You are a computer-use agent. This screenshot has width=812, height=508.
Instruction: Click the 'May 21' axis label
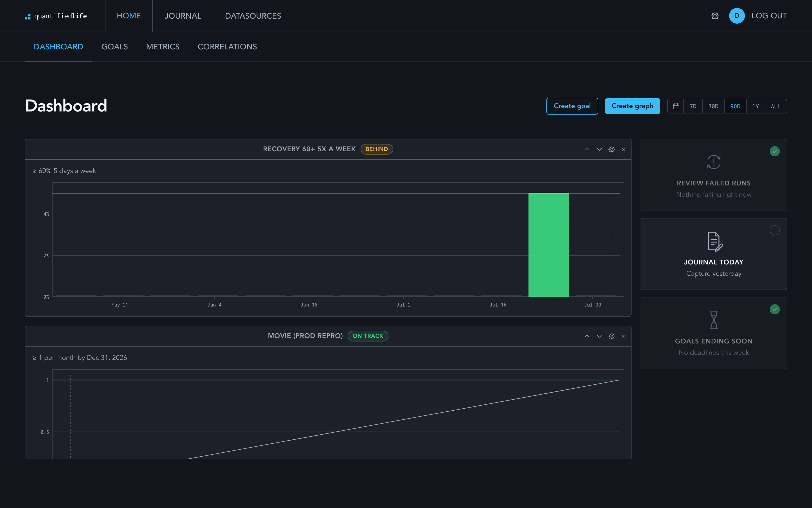tap(120, 305)
